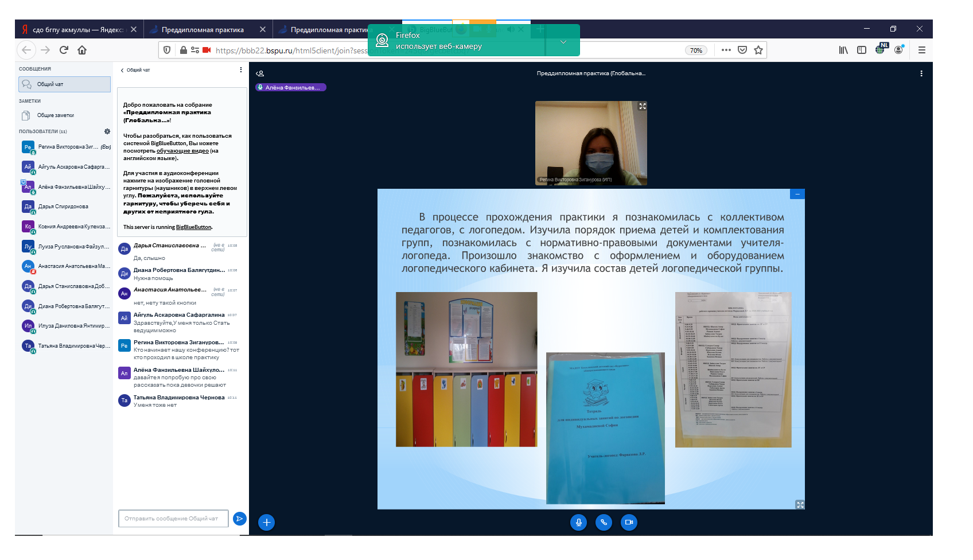The width and height of the screenshot is (973, 560).
Task: Click the message input field for Общий чат
Action: click(x=173, y=519)
